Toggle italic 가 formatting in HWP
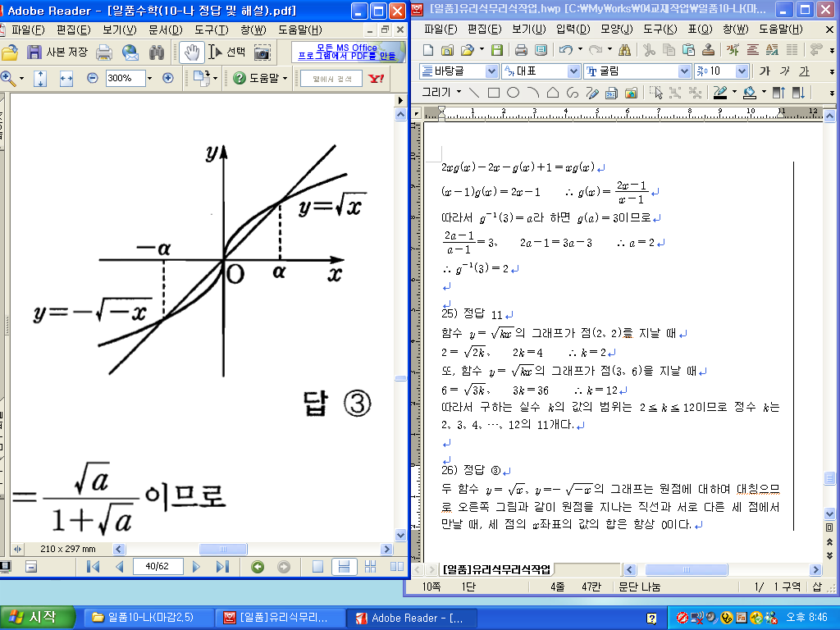 (x=784, y=71)
